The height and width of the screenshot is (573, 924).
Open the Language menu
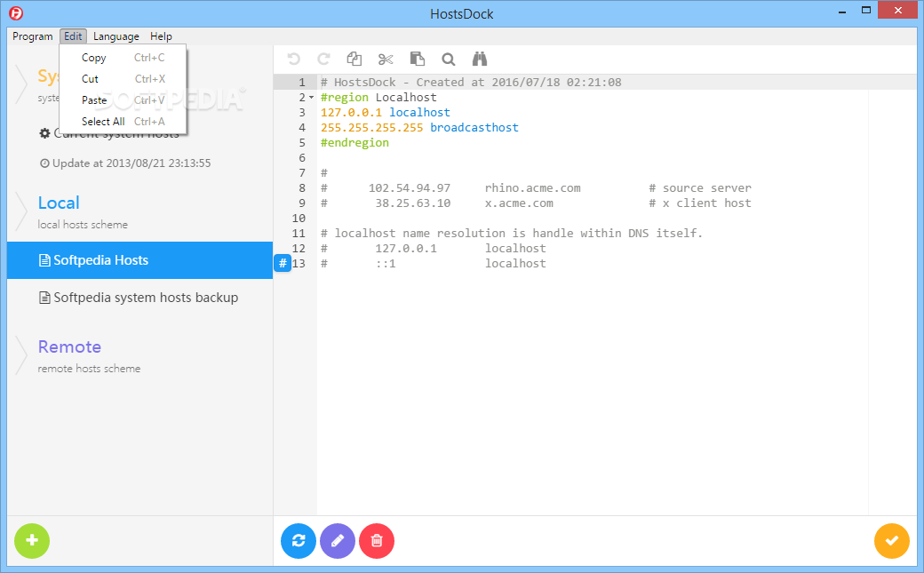[116, 36]
